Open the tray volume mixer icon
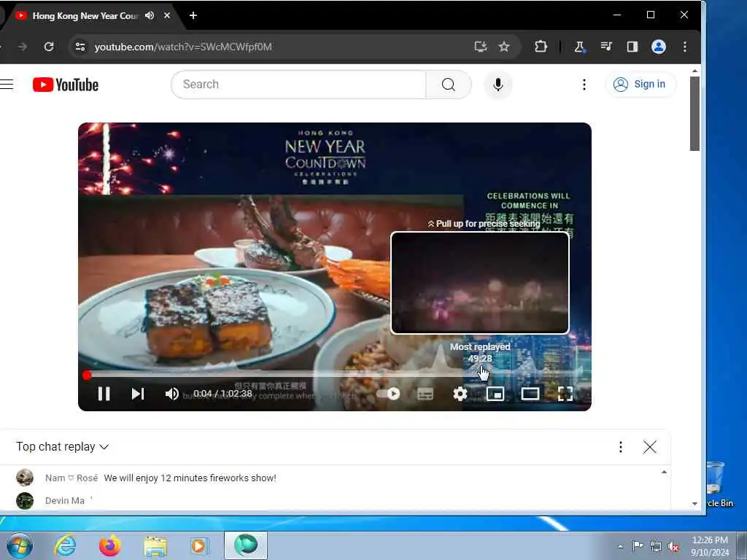 click(673, 547)
